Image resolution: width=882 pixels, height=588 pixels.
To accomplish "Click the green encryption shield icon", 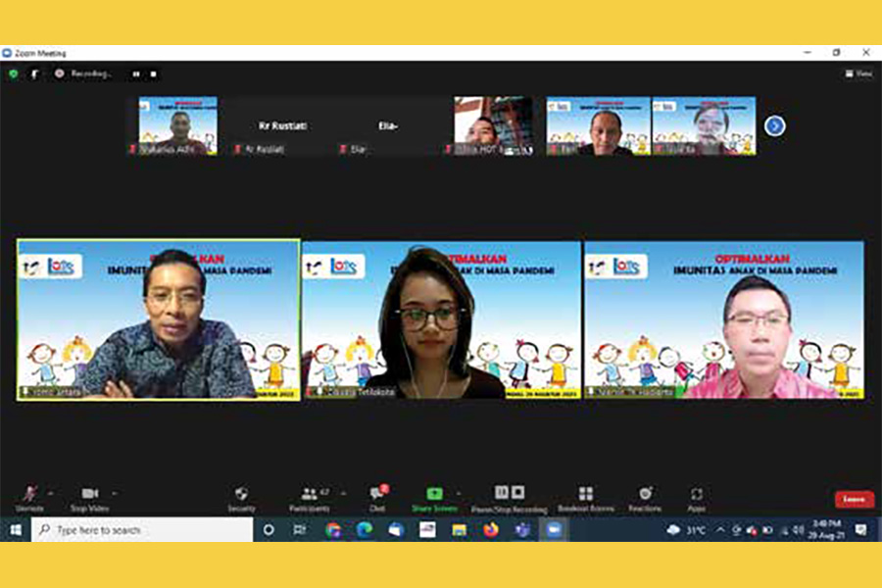I will [x=13, y=73].
